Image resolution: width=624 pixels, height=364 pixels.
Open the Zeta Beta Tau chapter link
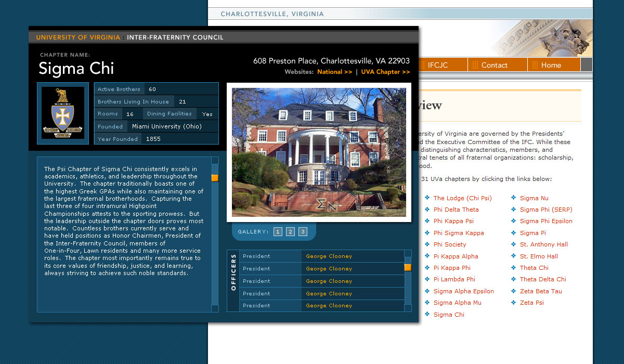pos(541,291)
